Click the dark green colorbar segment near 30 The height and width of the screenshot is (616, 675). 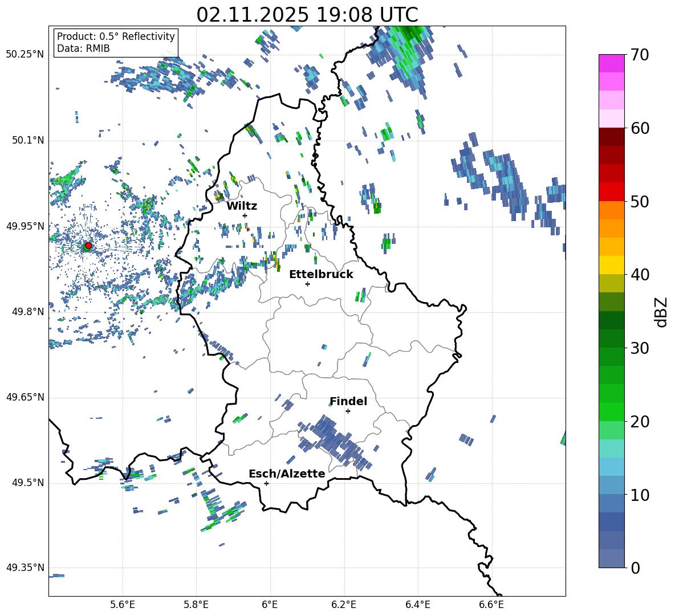(611, 338)
